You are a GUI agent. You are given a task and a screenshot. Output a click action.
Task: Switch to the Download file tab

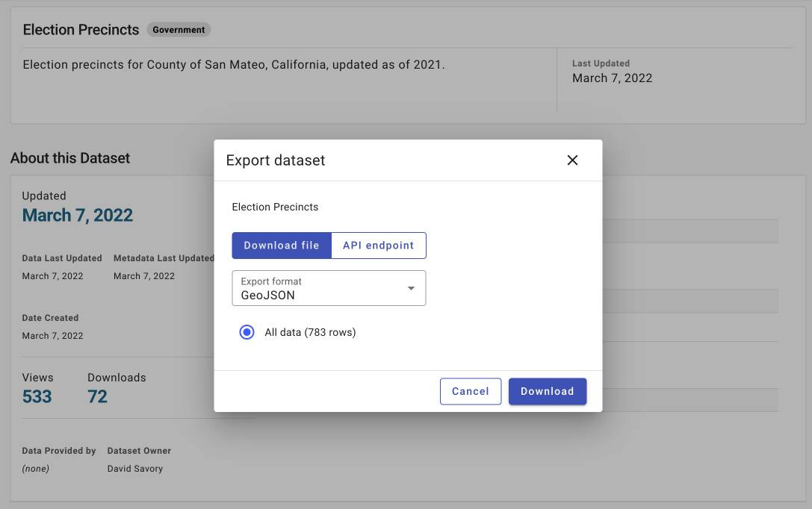coord(282,246)
